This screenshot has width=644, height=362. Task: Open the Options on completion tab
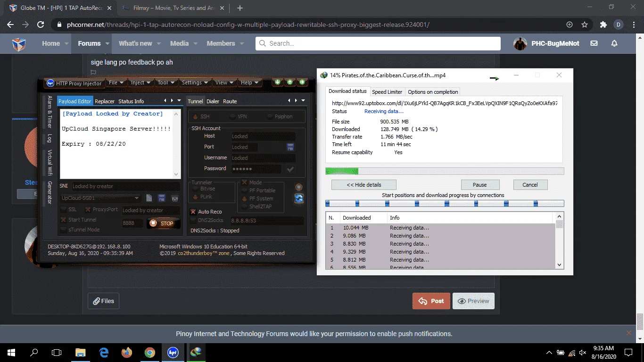coord(433,92)
